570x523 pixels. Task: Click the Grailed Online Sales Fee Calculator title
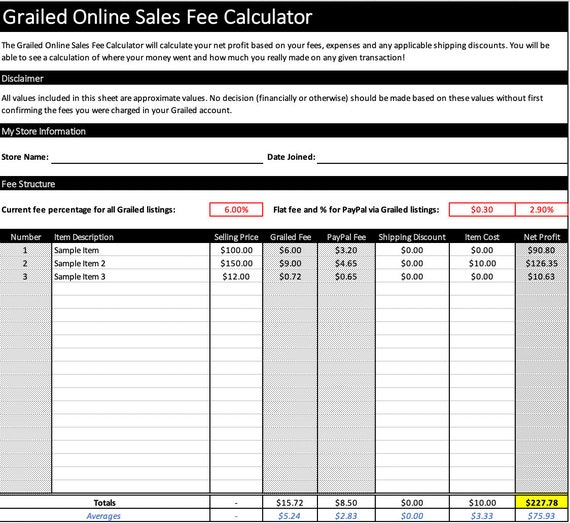[157, 17]
